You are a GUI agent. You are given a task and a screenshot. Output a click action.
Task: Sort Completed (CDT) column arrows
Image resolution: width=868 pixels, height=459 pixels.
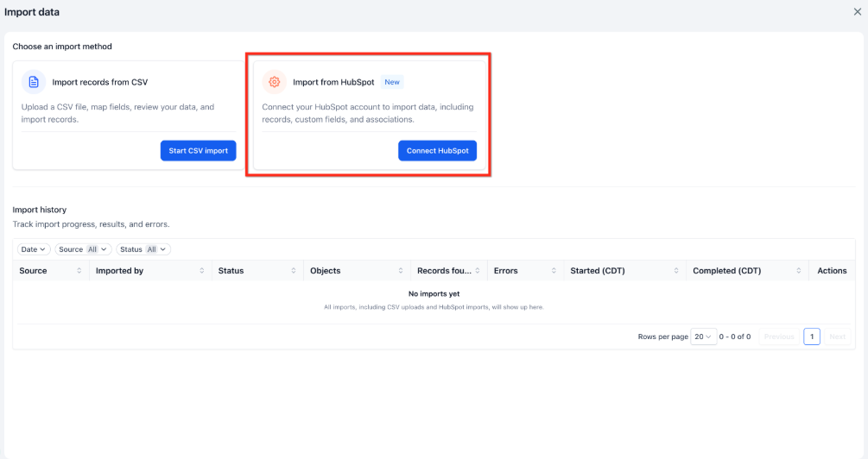coord(798,270)
